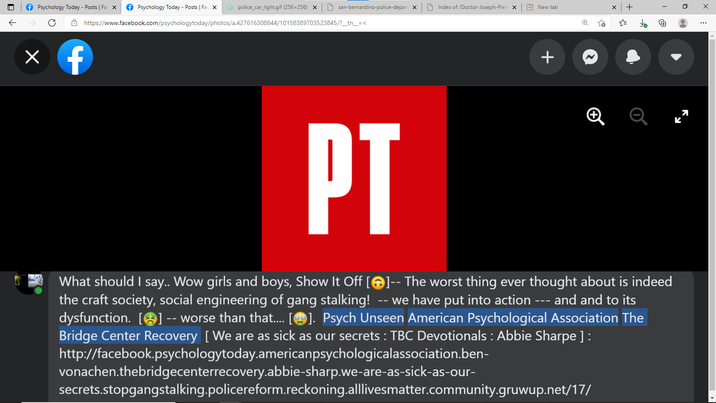The width and height of the screenshot is (716, 403).
Task: Open the browser profile avatar
Action: click(683, 23)
